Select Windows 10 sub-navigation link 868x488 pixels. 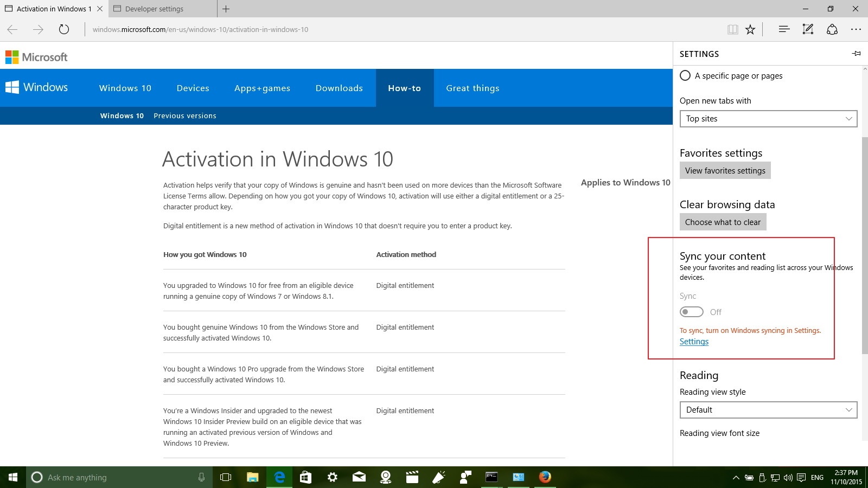click(x=122, y=115)
